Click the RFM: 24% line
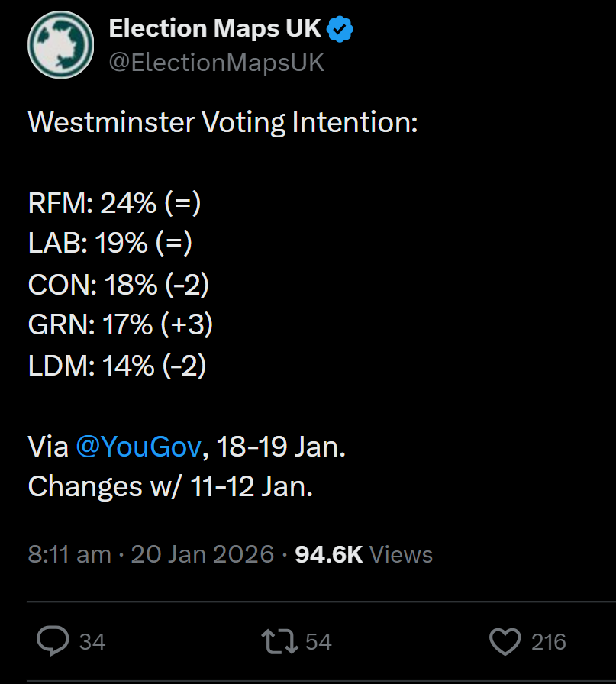 click(114, 204)
